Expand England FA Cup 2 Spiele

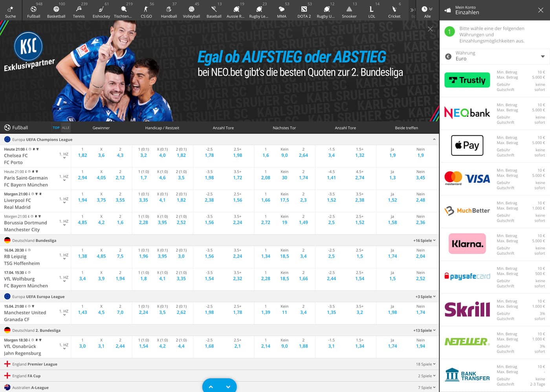pyautogui.click(x=427, y=376)
